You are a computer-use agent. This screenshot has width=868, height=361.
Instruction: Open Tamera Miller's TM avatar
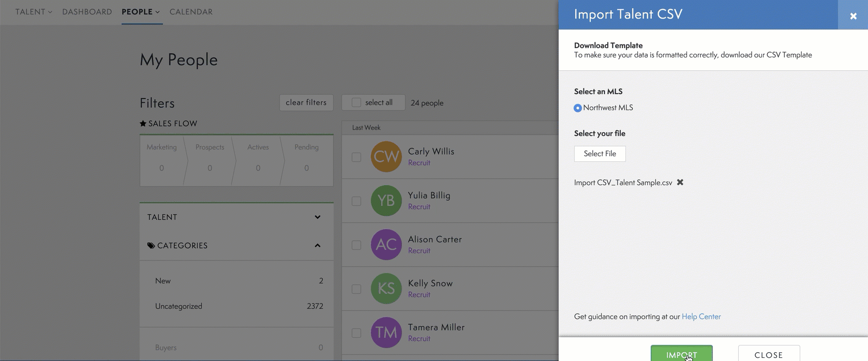tap(386, 333)
